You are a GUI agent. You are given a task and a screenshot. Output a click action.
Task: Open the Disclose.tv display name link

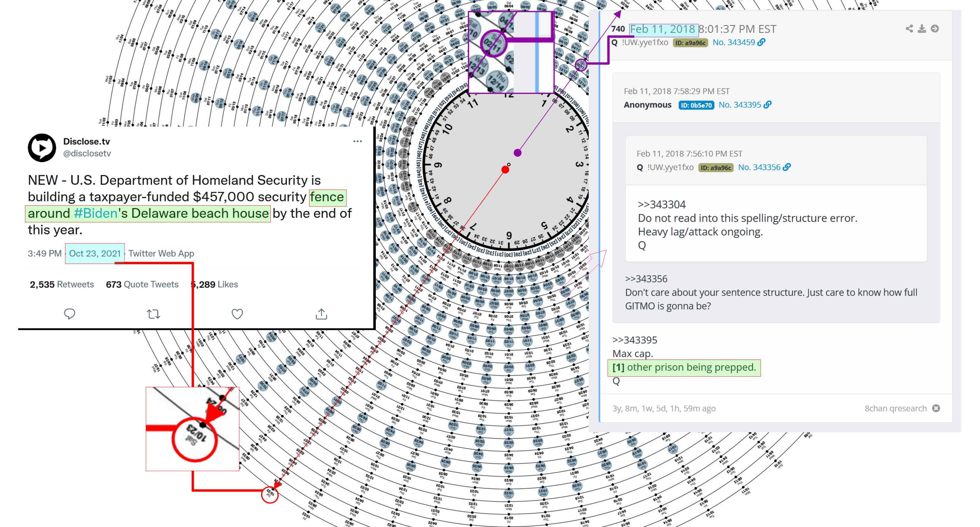point(86,141)
